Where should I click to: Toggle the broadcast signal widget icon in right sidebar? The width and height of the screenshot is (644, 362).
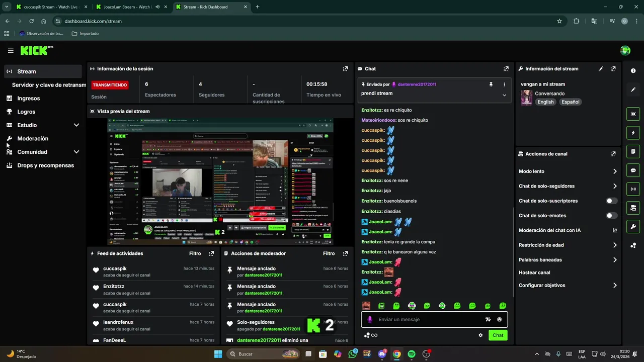[633, 189]
